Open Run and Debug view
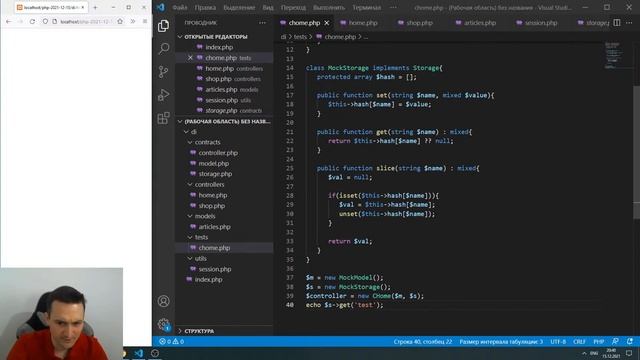Screen dimensions: 640x360 pyautogui.click(x=163, y=95)
